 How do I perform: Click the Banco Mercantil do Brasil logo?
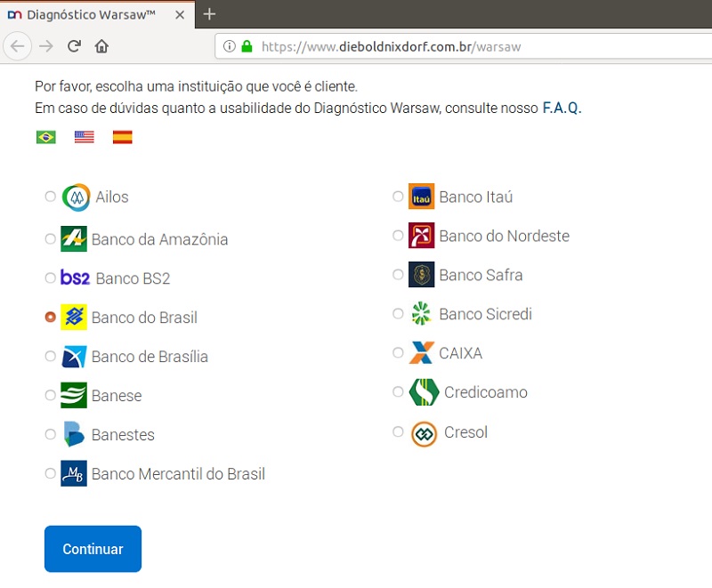(74, 473)
